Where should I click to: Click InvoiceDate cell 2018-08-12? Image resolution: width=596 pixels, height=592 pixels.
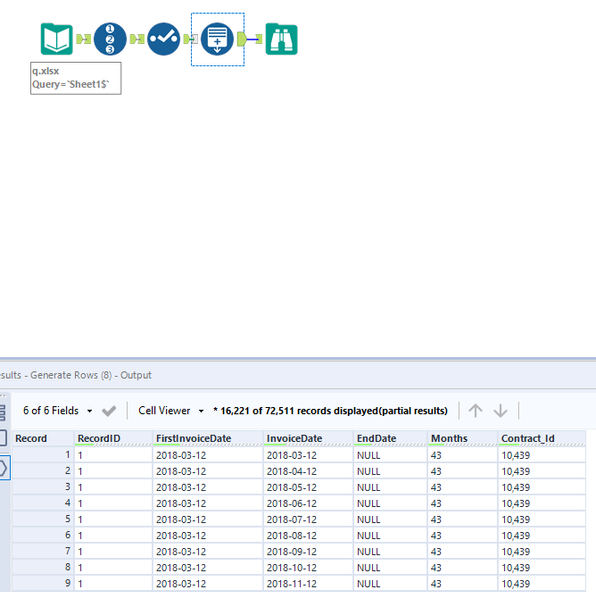[x=308, y=535]
